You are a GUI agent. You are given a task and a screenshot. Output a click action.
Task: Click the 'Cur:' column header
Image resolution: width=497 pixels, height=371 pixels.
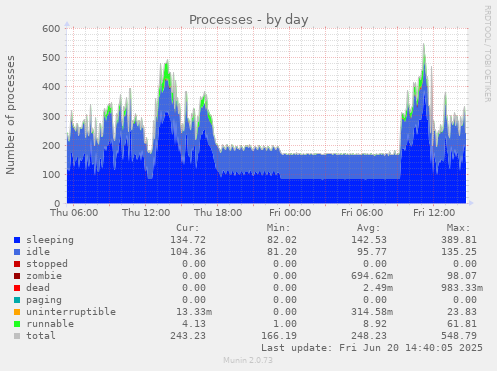[188, 228]
